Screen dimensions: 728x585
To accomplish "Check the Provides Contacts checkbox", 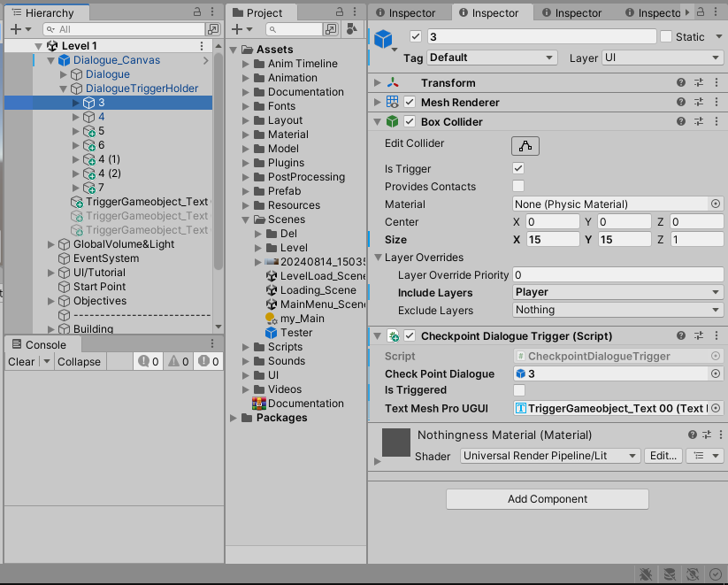I will click(x=519, y=187).
